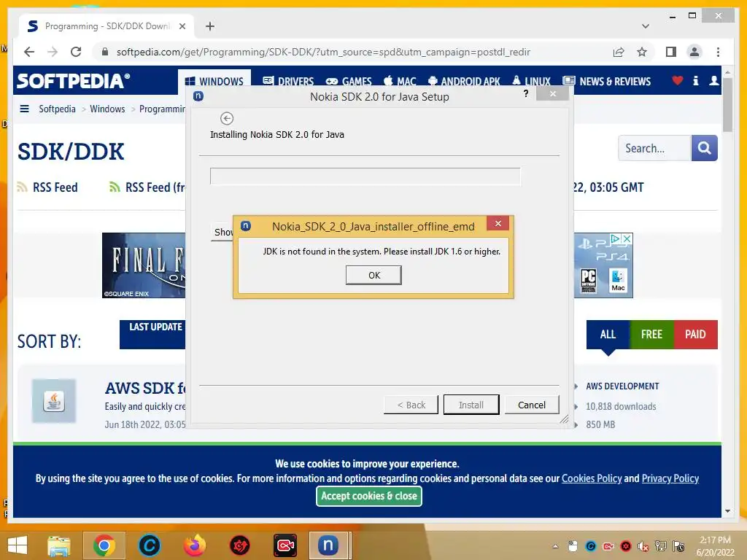Click the user account icon in Softpedia header

coord(713,80)
